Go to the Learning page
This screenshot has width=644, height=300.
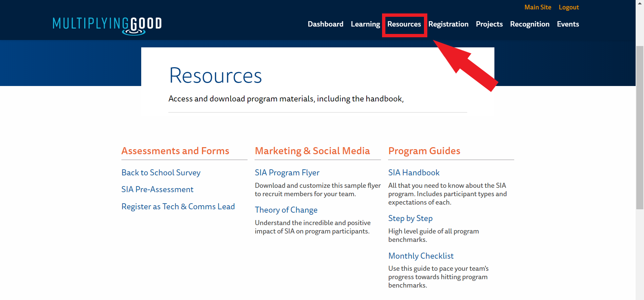click(x=365, y=24)
